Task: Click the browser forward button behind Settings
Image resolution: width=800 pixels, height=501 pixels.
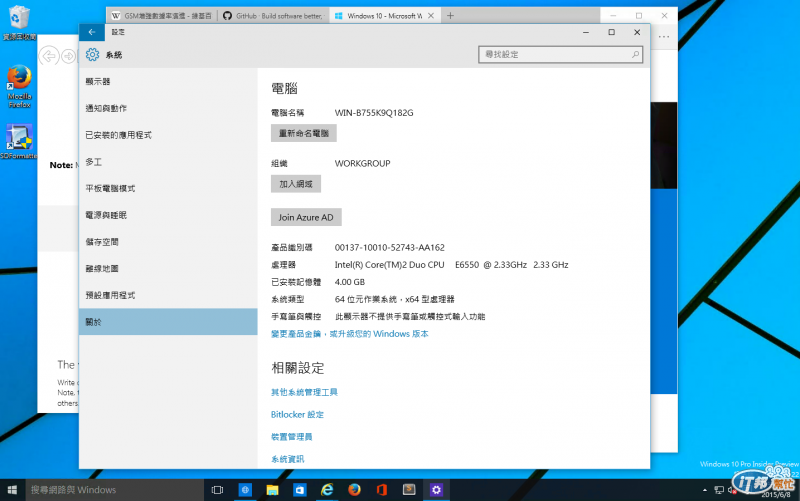Action: coord(68,56)
